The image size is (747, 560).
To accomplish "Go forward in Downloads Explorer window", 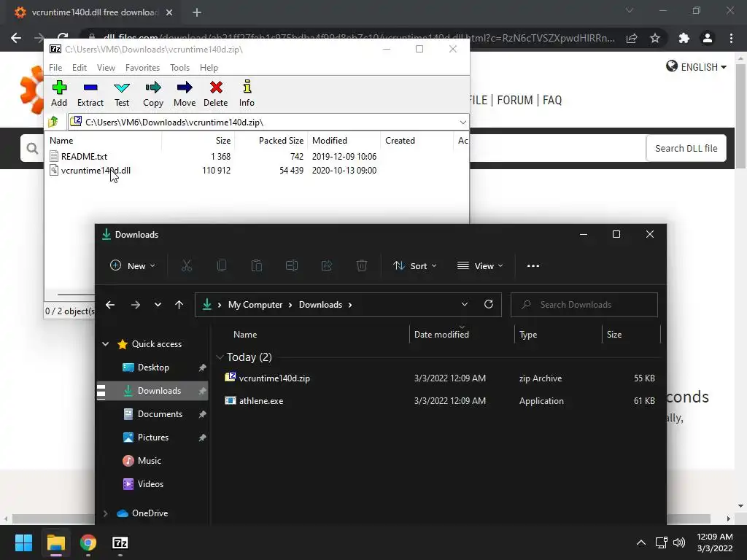I will [x=135, y=305].
